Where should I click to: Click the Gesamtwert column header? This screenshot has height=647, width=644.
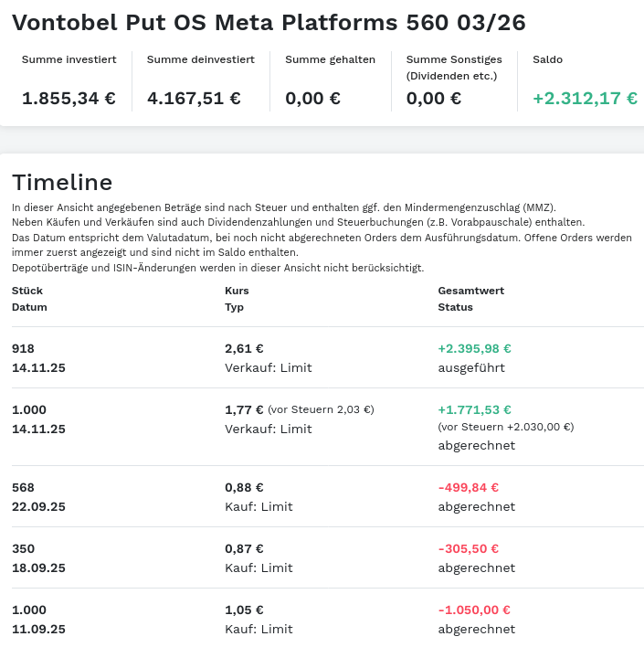coord(470,291)
